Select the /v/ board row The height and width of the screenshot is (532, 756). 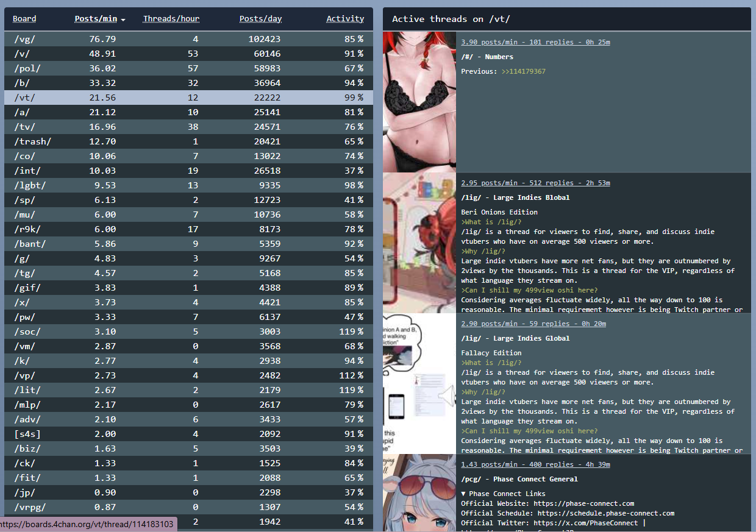[x=188, y=54]
